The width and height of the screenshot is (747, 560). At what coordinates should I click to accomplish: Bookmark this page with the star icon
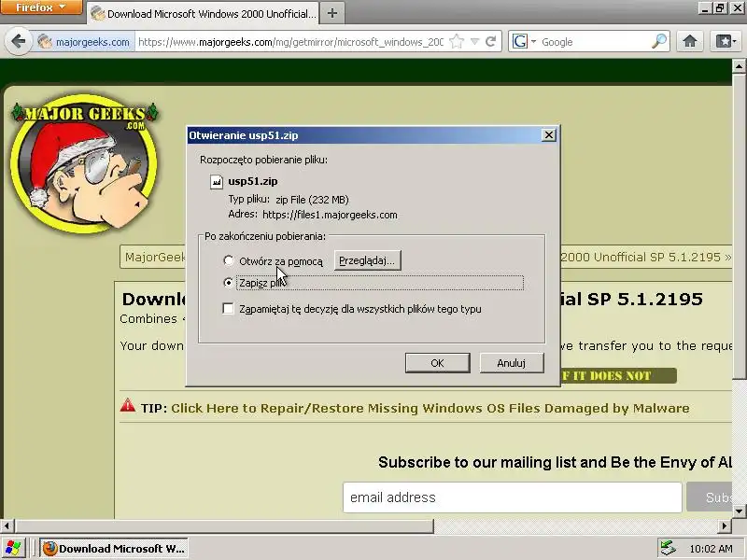(x=457, y=41)
